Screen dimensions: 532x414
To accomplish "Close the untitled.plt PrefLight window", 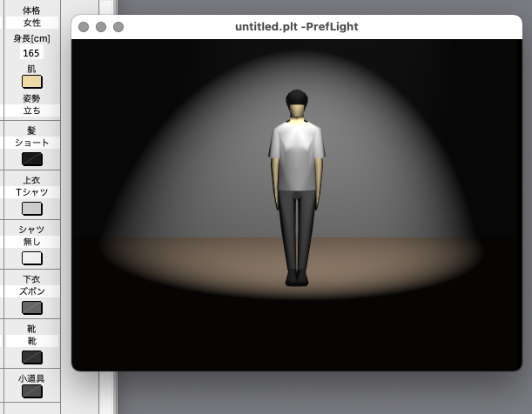I will click(84, 27).
